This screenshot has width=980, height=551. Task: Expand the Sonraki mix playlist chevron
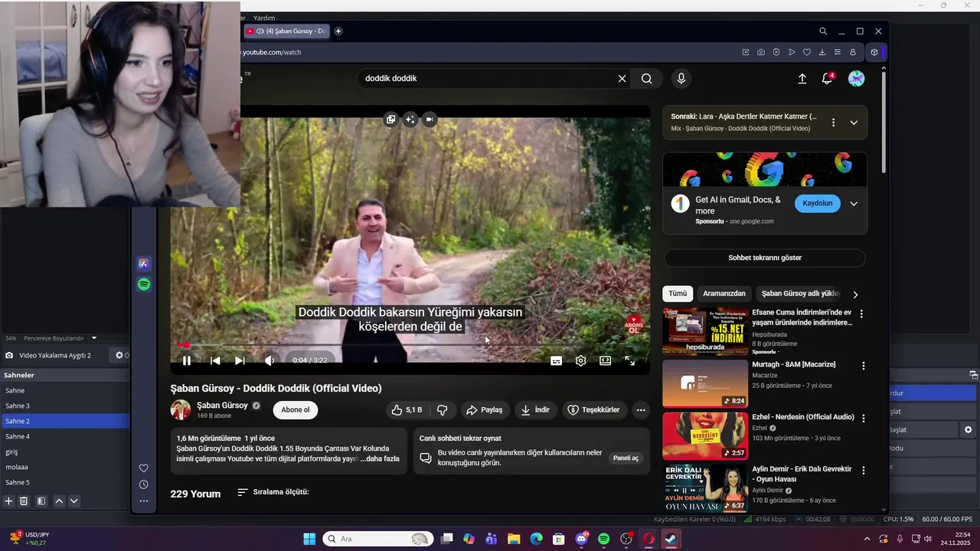click(854, 122)
